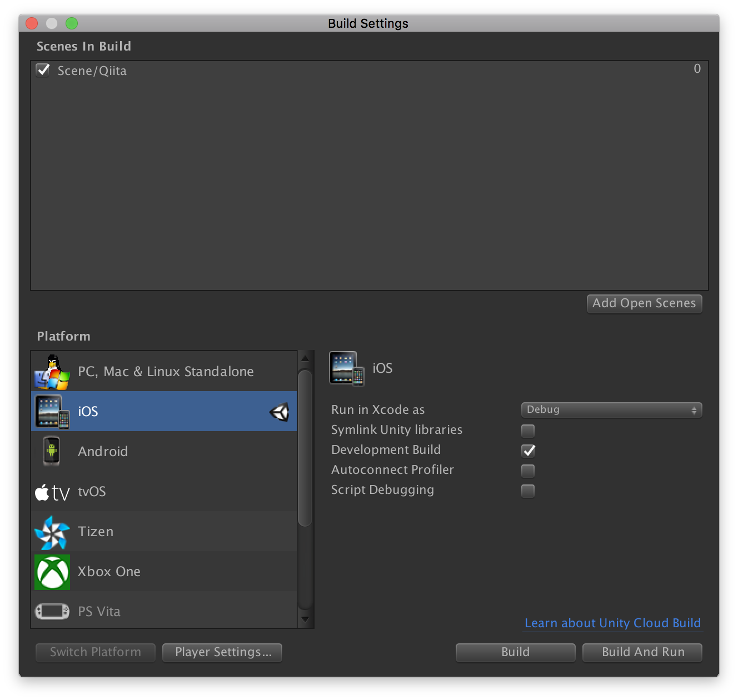
Task: Enable Script Debugging checkbox
Action: [x=528, y=491]
